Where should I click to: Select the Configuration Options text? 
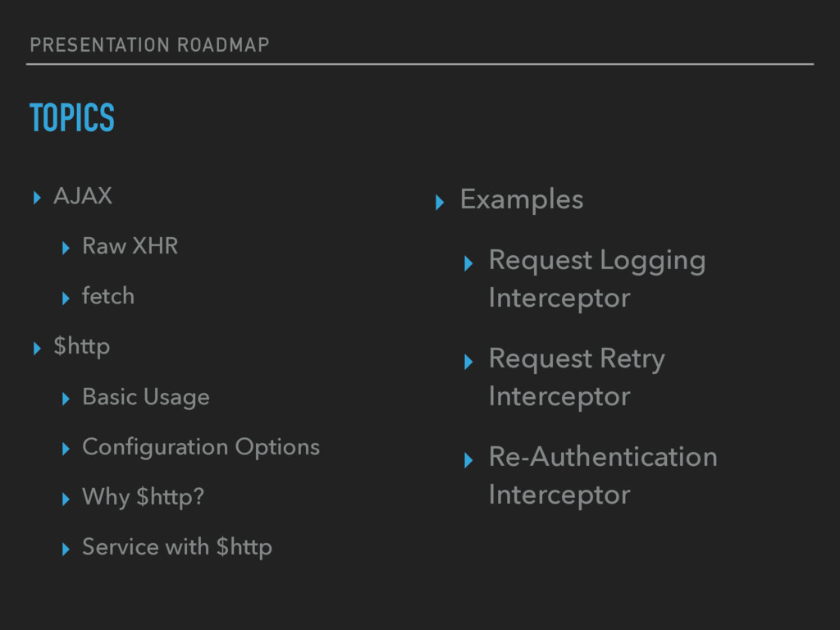click(x=201, y=447)
